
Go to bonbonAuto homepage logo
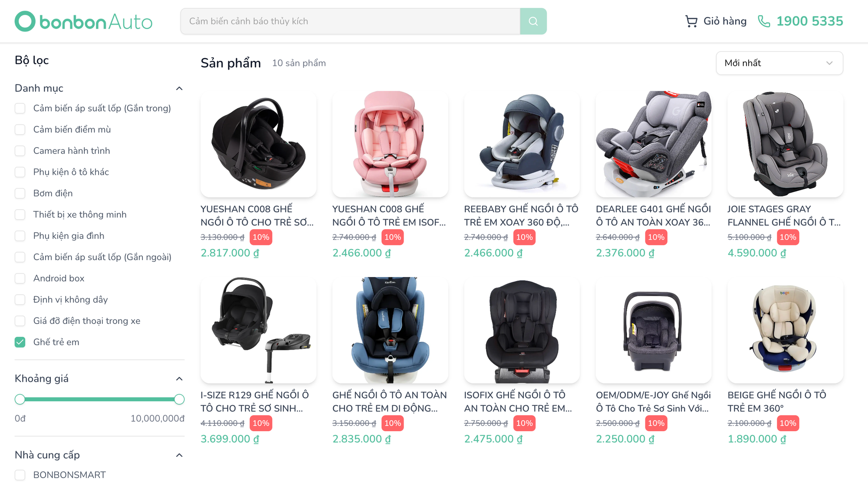click(84, 21)
